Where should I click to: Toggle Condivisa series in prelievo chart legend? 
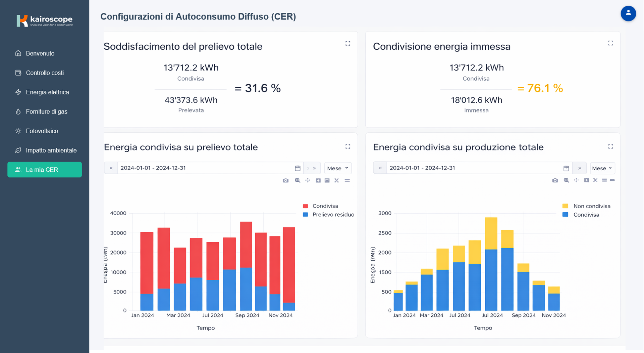[325, 206]
